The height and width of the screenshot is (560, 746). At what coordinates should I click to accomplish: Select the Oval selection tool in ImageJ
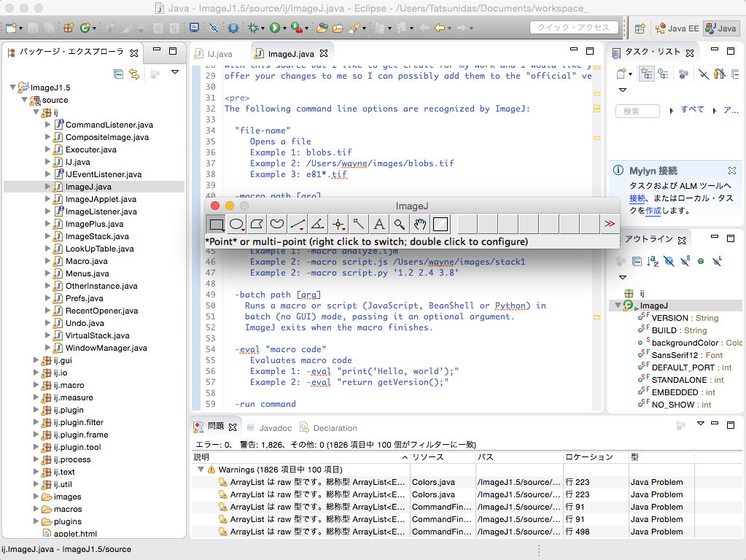tap(237, 224)
